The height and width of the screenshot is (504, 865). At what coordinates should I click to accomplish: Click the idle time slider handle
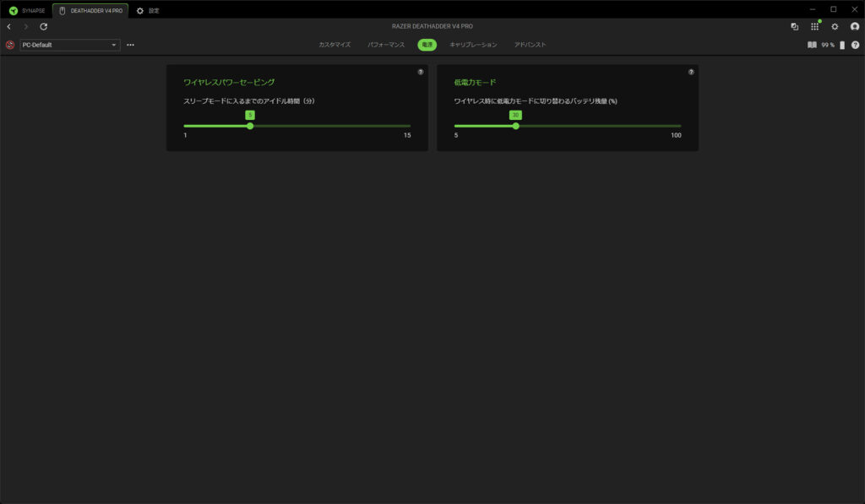(x=250, y=126)
